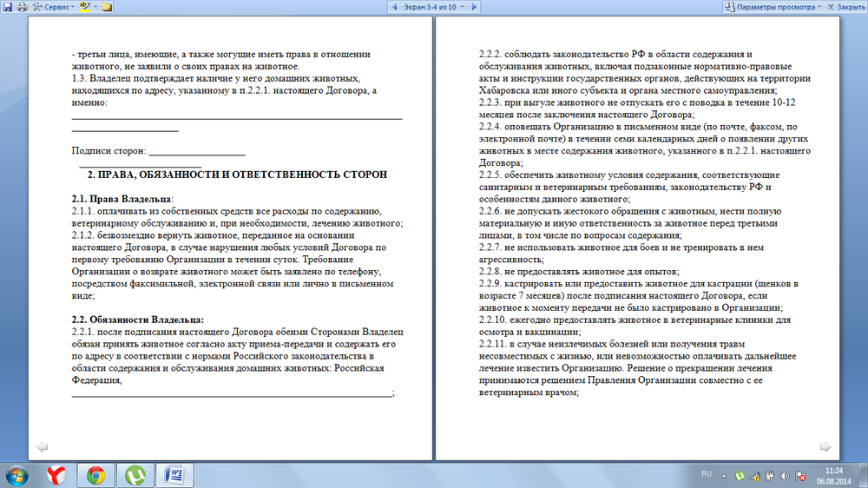Select the text highlight color tool
868x488 pixels.
click(87, 7)
